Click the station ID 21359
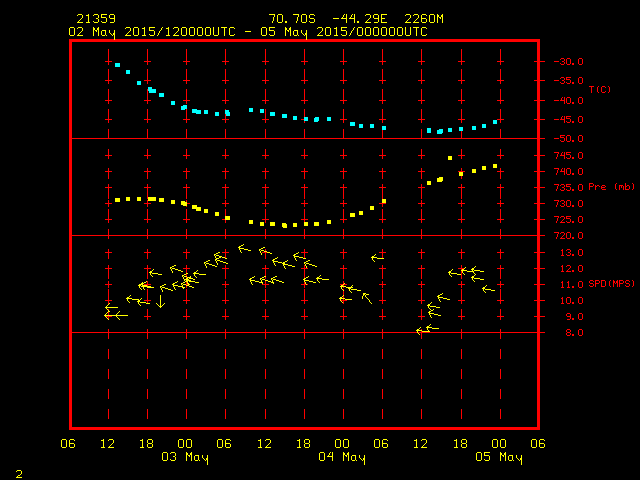The image size is (640, 480). 96,19
